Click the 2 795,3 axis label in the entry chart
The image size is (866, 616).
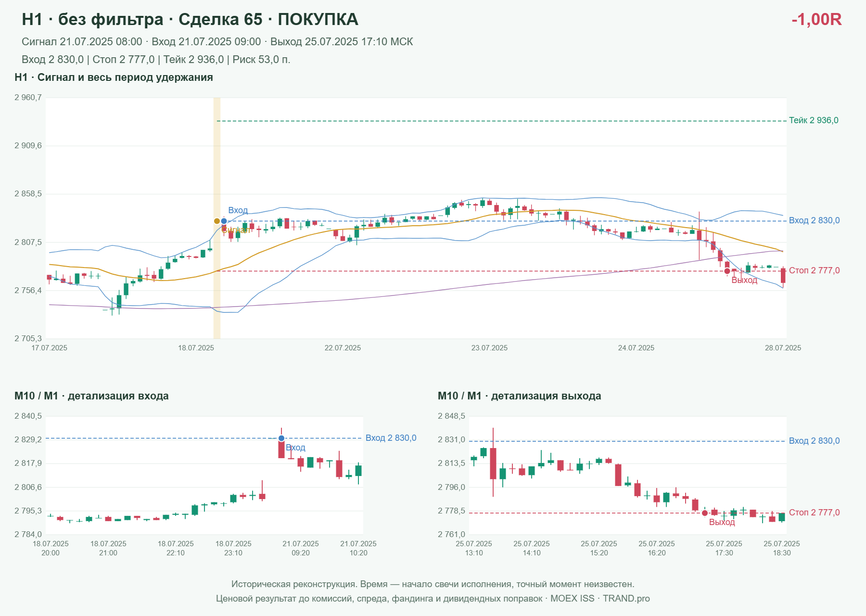28,511
